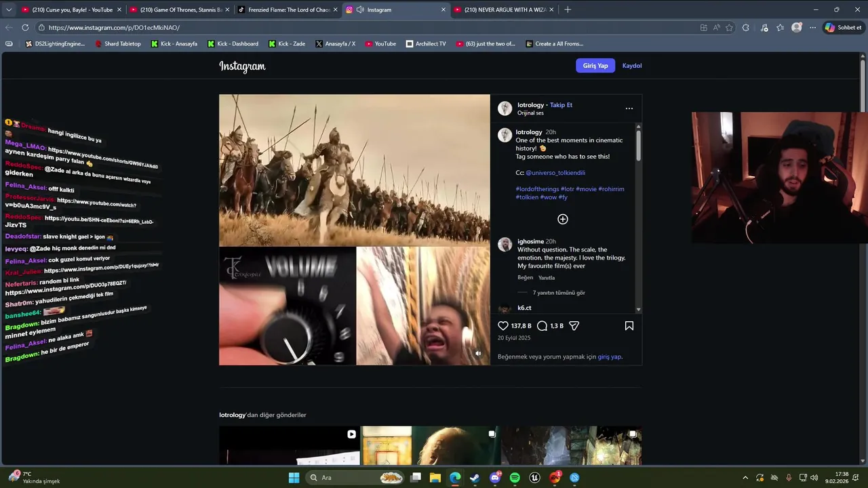The image size is (868, 488).
Task: Open a new browser tab
Action: [x=568, y=9]
